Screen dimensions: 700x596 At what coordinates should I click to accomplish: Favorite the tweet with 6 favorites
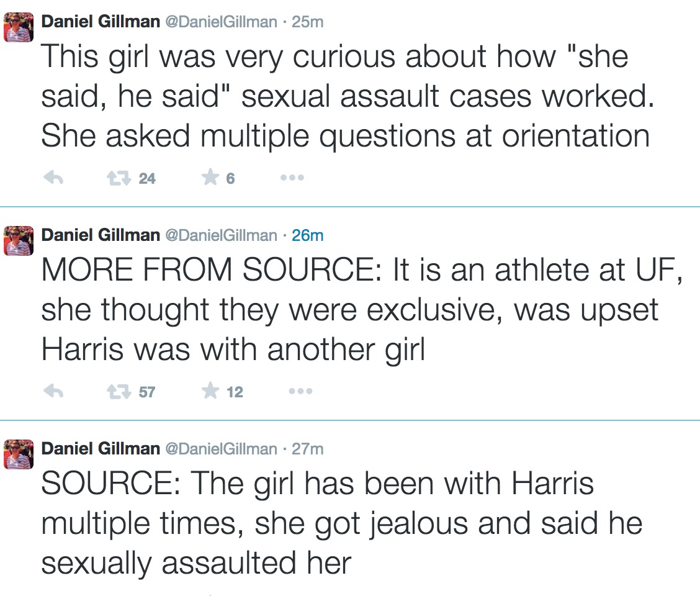pos(210,178)
